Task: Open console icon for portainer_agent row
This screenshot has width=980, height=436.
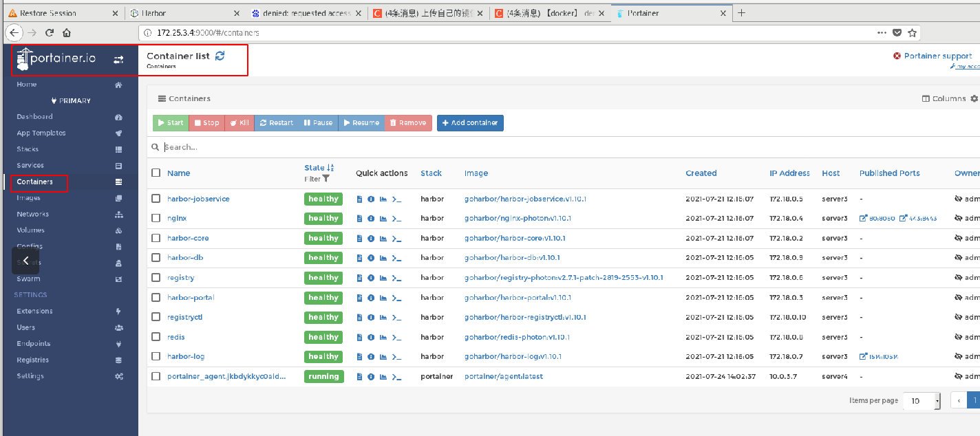Action: pos(396,377)
